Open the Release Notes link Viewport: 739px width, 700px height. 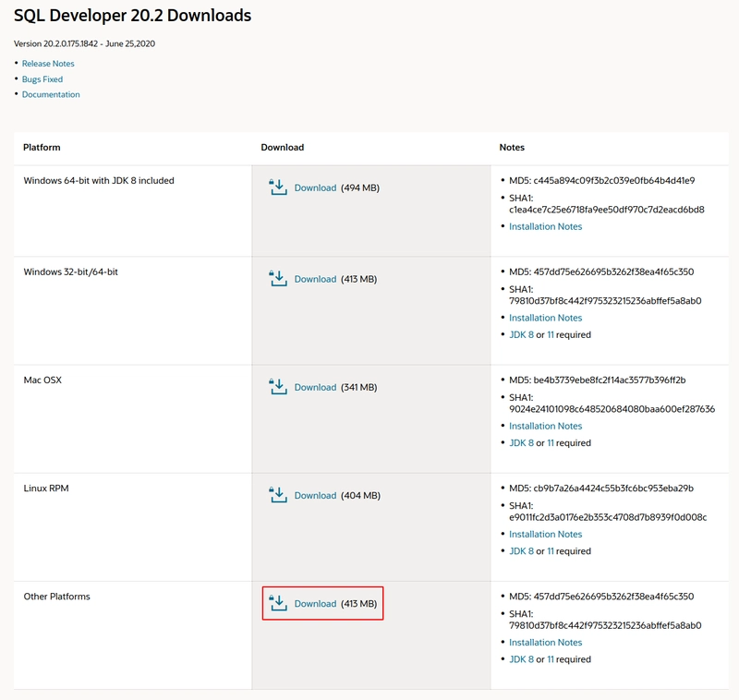pos(48,64)
